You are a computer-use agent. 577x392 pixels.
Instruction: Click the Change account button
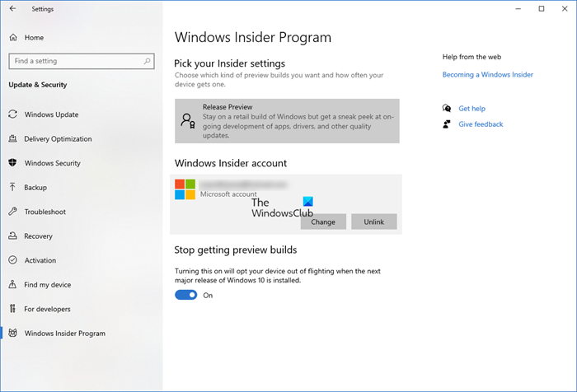pos(323,222)
